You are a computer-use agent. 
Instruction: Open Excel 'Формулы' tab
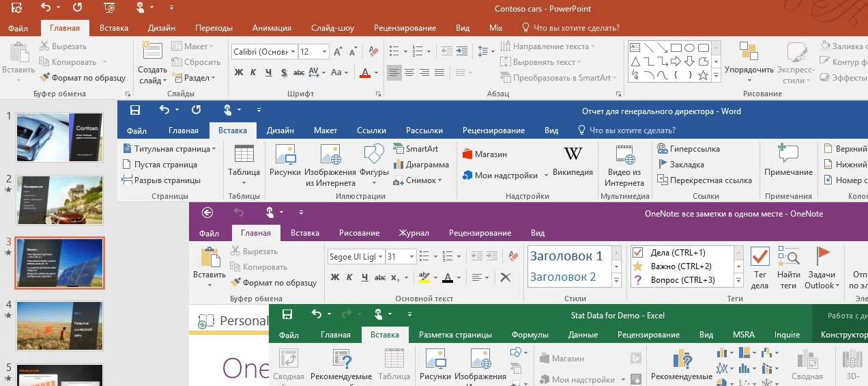[x=530, y=335]
